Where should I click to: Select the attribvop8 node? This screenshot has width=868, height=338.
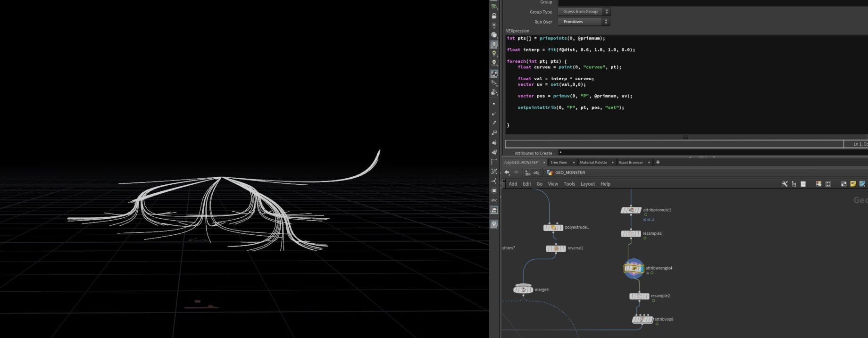pos(642,320)
